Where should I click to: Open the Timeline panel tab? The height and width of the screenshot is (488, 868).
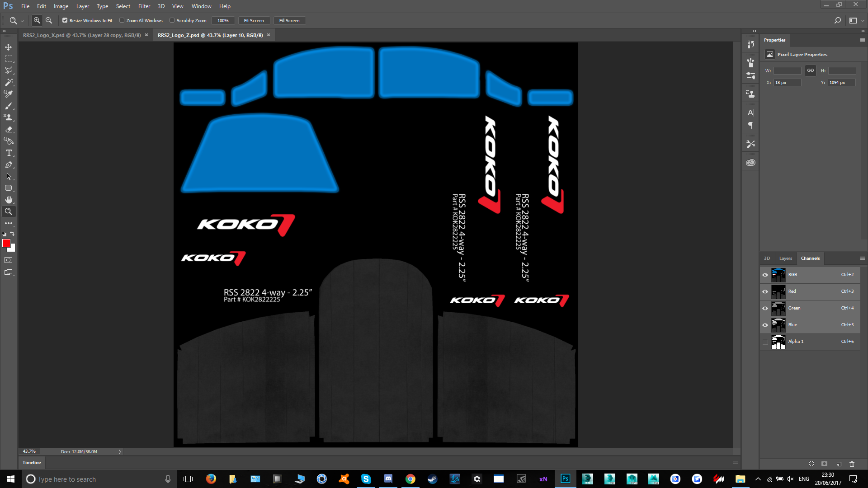(x=32, y=463)
